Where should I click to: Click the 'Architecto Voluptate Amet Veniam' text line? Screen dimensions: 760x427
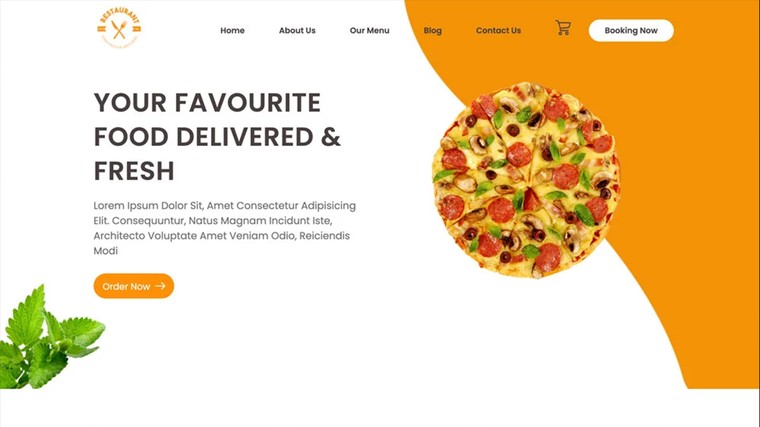[222, 236]
